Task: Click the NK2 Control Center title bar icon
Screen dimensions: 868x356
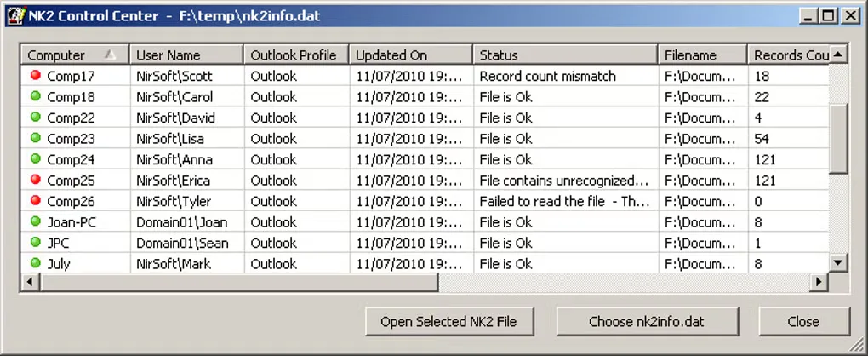Action: [x=16, y=16]
